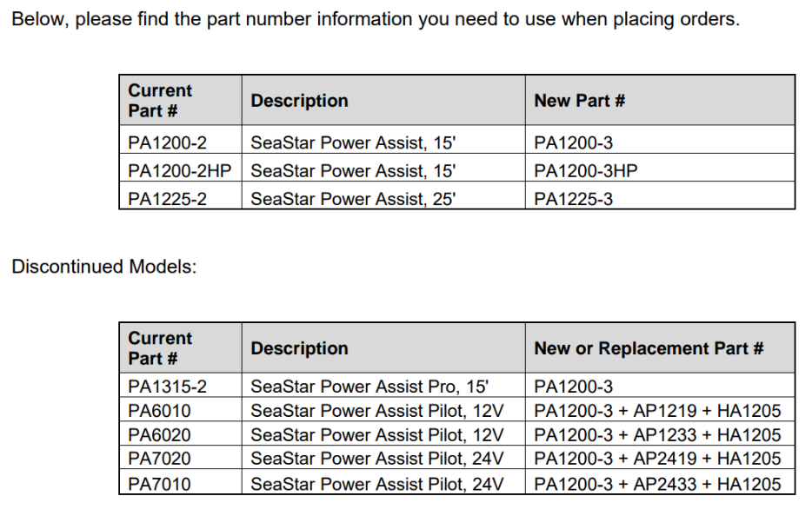
Task: Select the replacement entry containing AP2419
Action: pyautogui.click(x=657, y=459)
